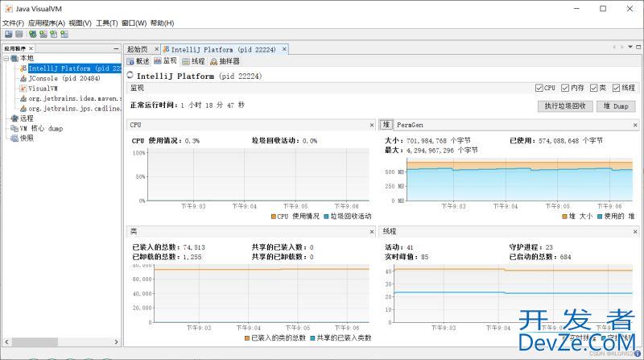
Task: Click the VisualVM app icon in tree
Action: (x=23, y=89)
